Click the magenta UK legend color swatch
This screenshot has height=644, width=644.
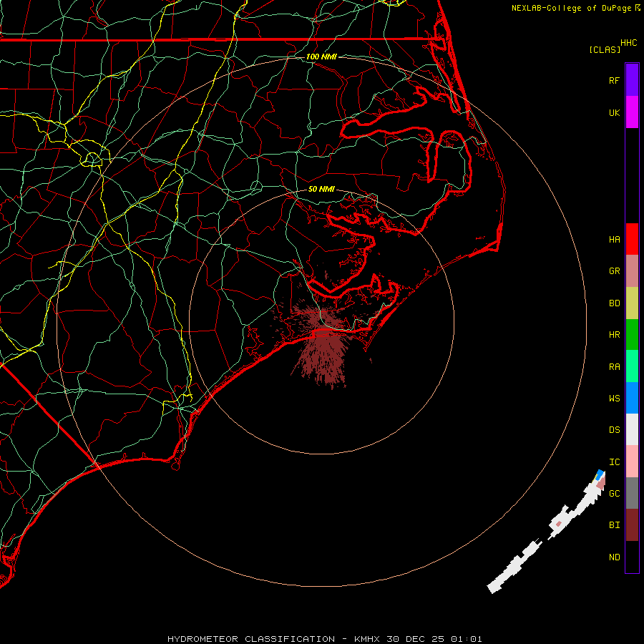pyautogui.click(x=632, y=112)
